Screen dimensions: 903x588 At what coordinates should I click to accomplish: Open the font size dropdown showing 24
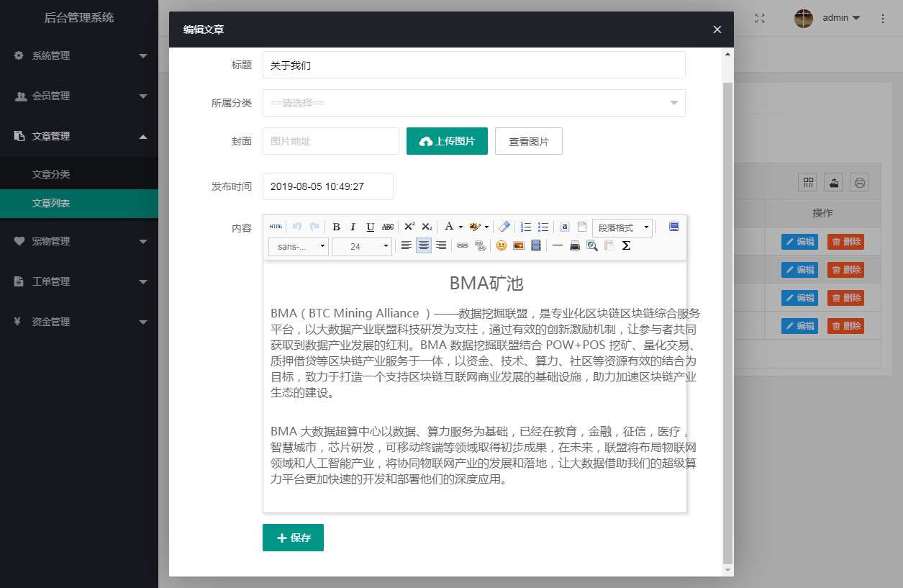(361, 247)
